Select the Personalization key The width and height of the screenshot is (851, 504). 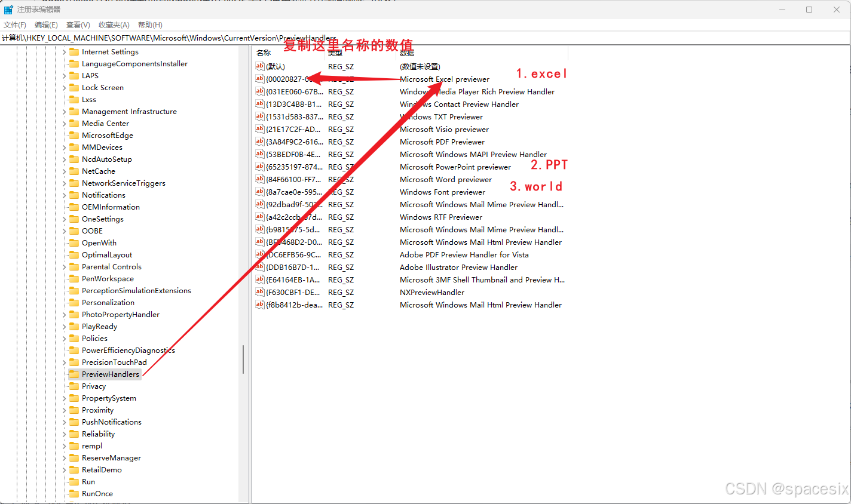[x=108, y=303]
